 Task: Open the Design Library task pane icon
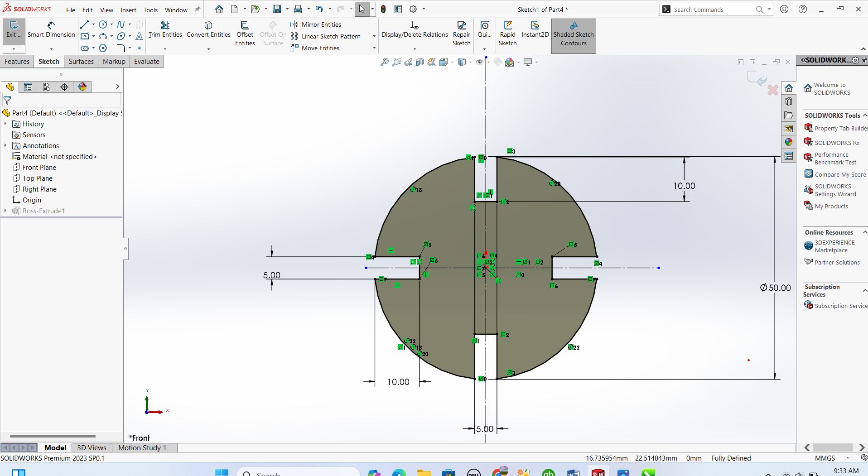(x=789, y=101)
